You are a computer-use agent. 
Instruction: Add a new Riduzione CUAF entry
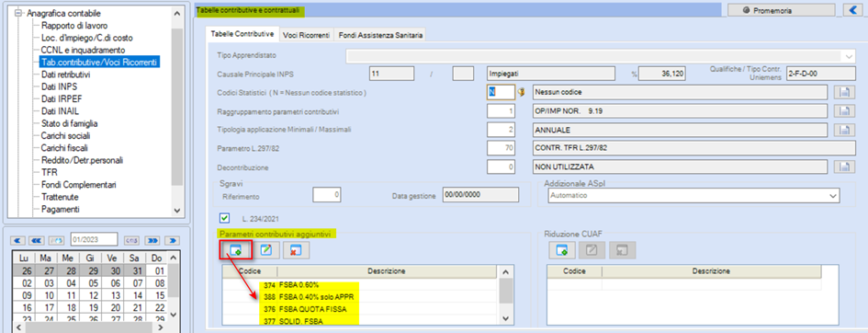pos(562,250)
